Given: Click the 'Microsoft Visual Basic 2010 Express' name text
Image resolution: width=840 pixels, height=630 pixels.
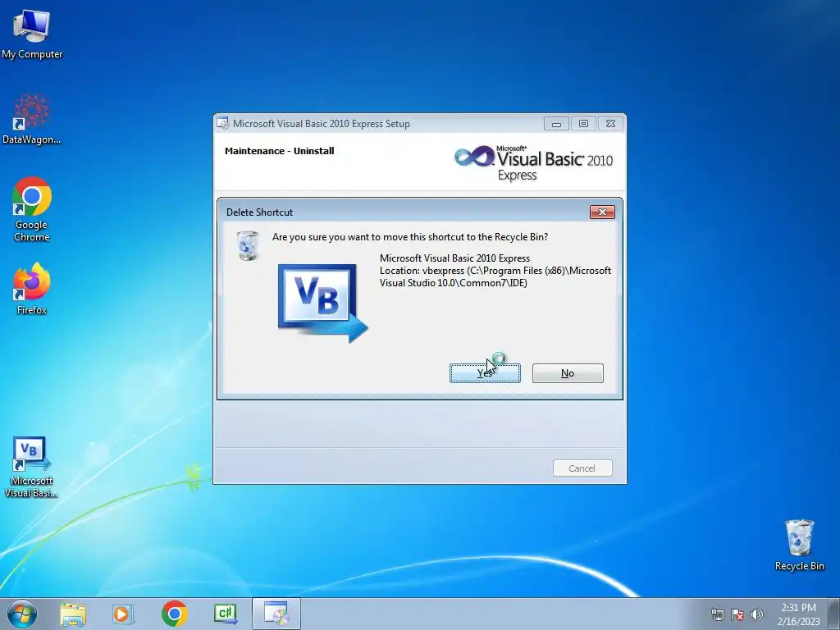Looking at the screenshot, I should [x=454, y=258].
